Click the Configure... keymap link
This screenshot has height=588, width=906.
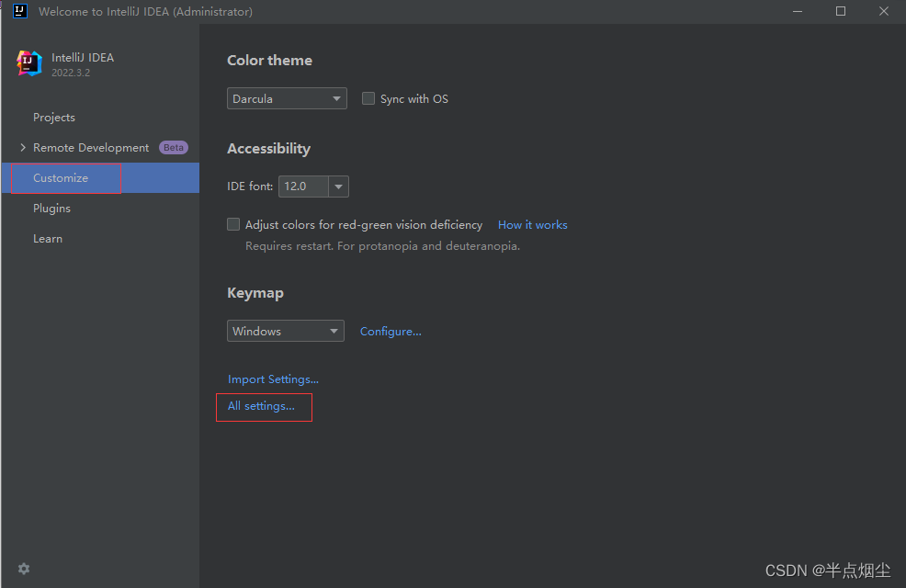[391, 332]
